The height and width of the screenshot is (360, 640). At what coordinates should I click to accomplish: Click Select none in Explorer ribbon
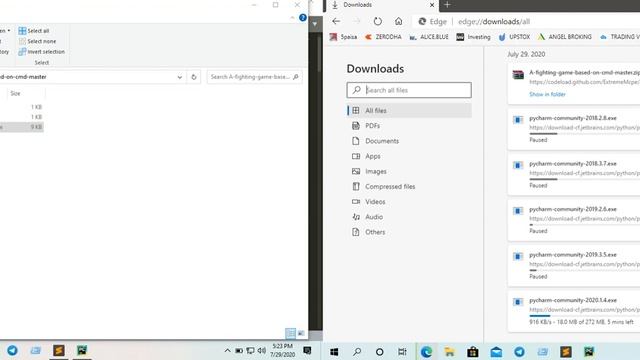pos(37,41)
